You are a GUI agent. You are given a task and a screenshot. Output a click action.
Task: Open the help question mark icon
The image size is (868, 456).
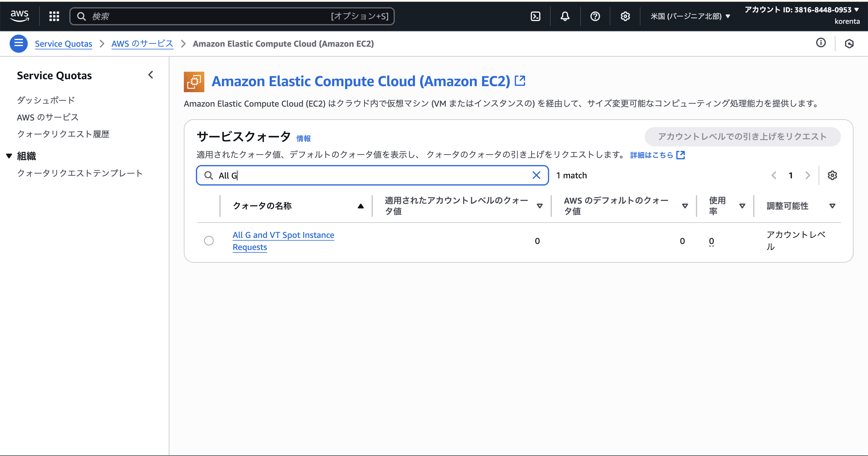point(595,16)
